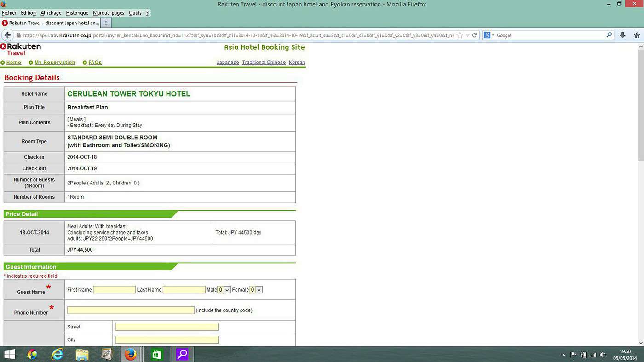Switch the site language to Korean
The width and height of the screenshot is (644, 362).
pos(297,63)
